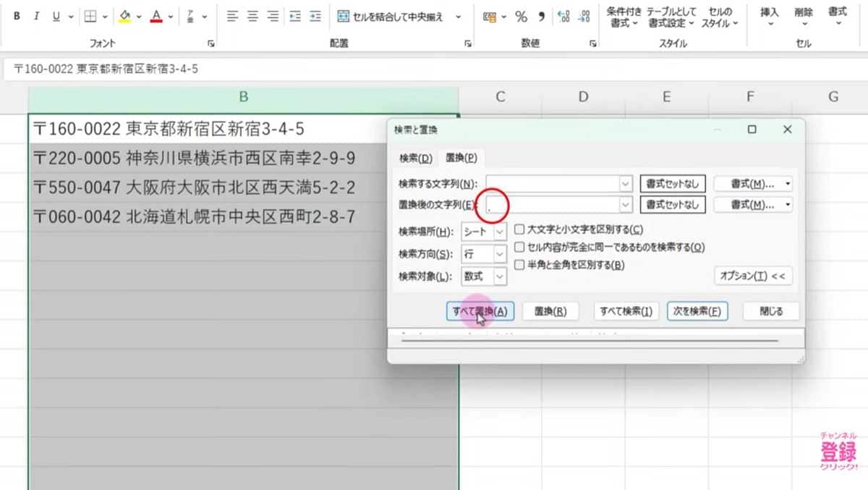The image size is (868, 490).
Task: Increase decimal places
Action: pyautogui.click(x=563, y=15)
